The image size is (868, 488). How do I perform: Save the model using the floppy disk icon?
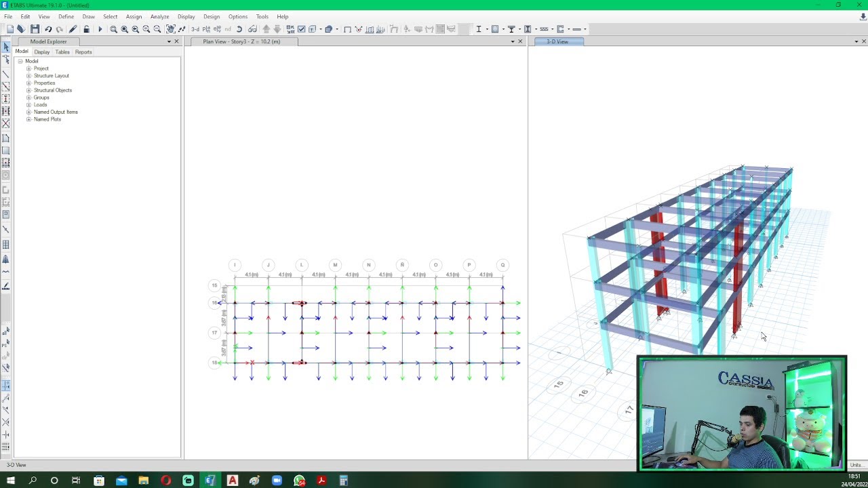(35, 29)
